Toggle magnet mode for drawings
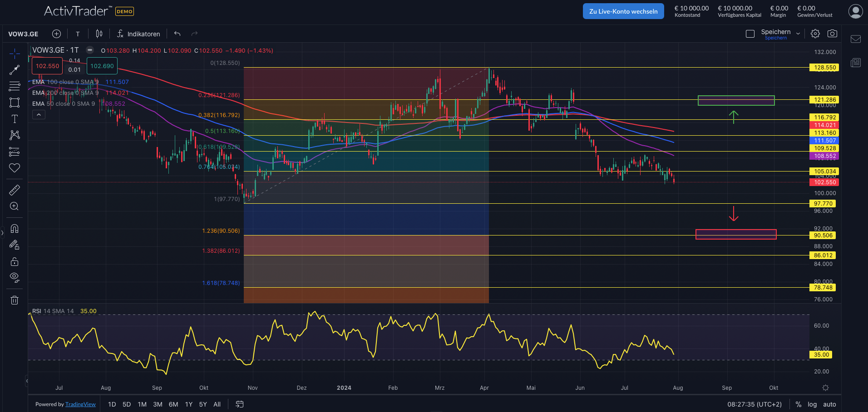 coord(15,228)
